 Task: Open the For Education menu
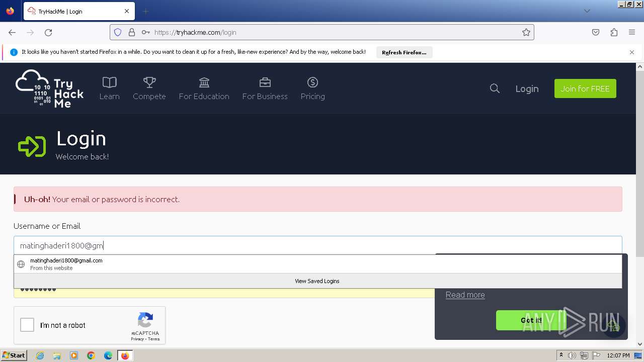click(x=204, y=88)
